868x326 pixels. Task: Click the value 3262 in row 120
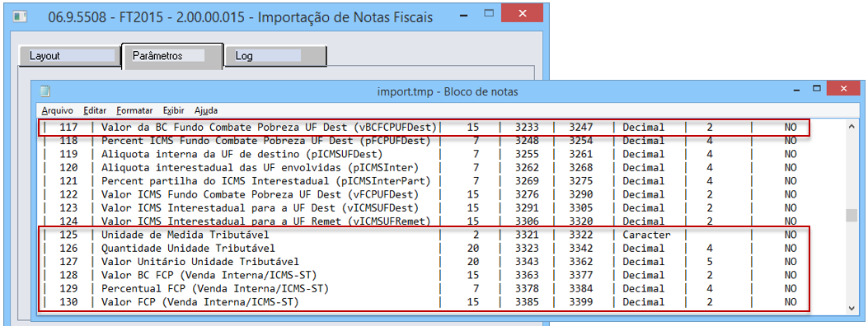click(x=528, y=167)
